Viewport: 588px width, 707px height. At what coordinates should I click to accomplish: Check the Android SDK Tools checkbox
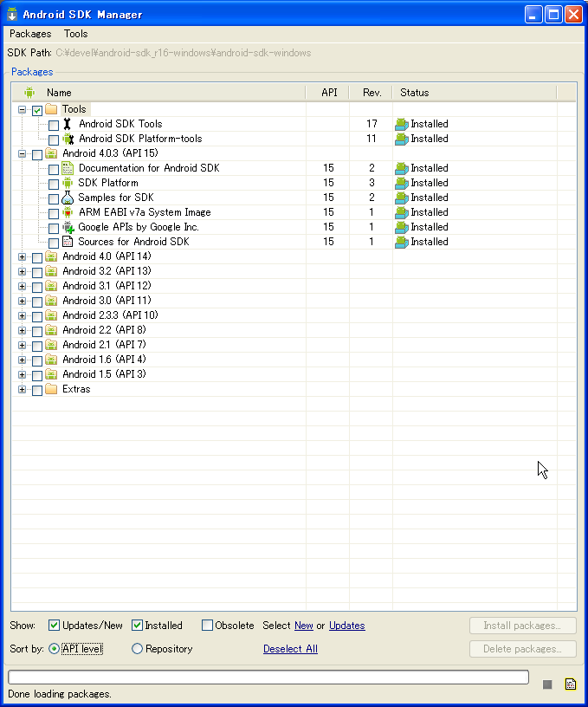point(54,125)
